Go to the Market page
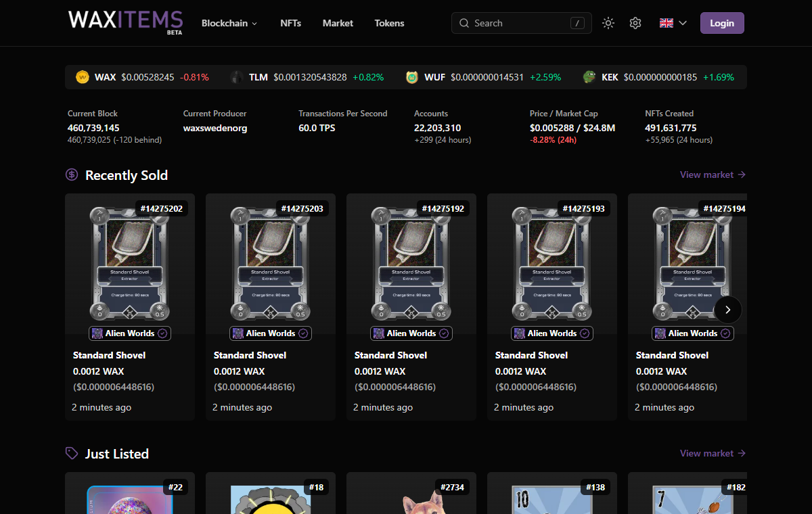Viewport: 812px width, 514px height. pos(338,23)
